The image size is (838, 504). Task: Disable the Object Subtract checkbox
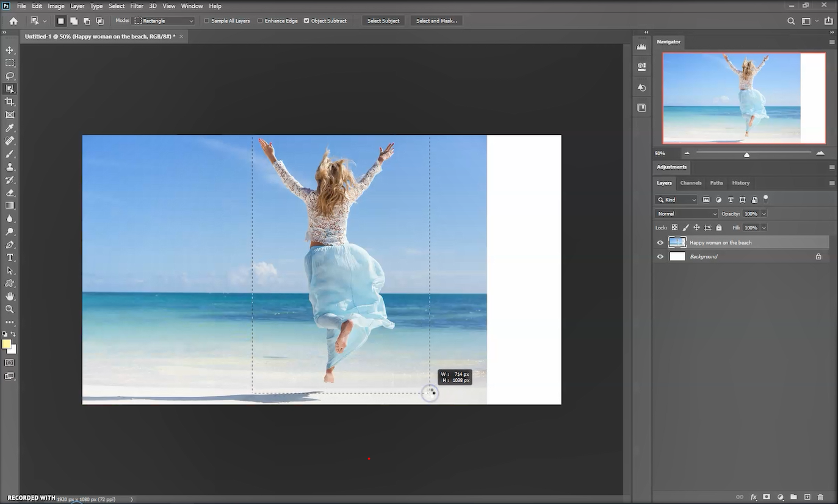tap(306, 21)
